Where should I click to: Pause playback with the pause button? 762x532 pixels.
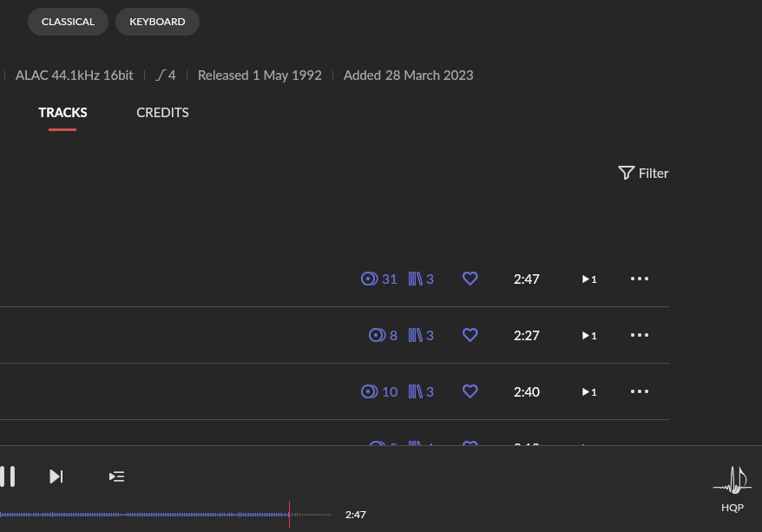[8, 476]
